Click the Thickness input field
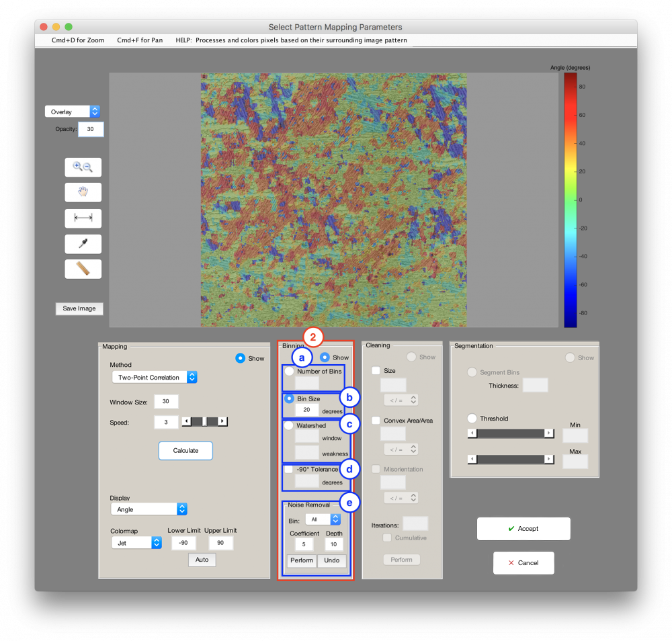The image size is (672, 641). click(x=536, y=385)
